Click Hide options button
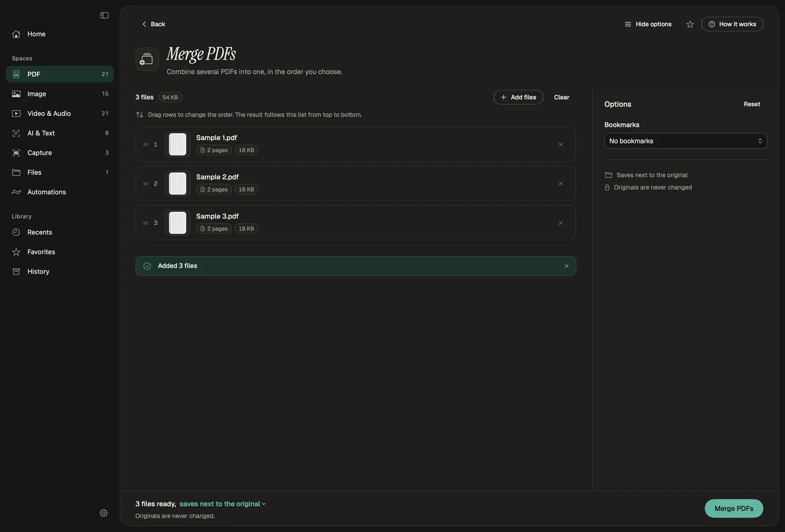 648,24
